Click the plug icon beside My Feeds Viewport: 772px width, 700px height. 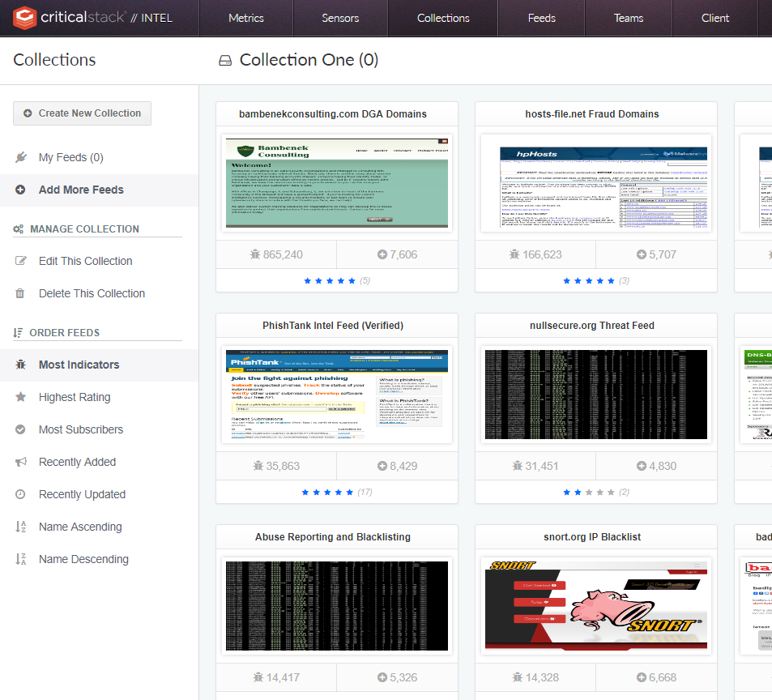tap(21, 157)
